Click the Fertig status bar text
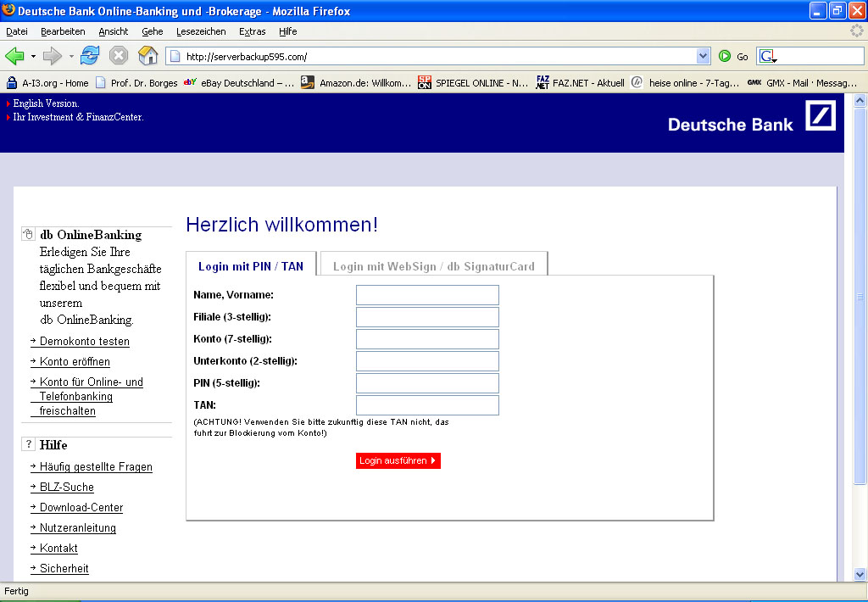Screen dimensions: 868x602 tap(17, 591)
